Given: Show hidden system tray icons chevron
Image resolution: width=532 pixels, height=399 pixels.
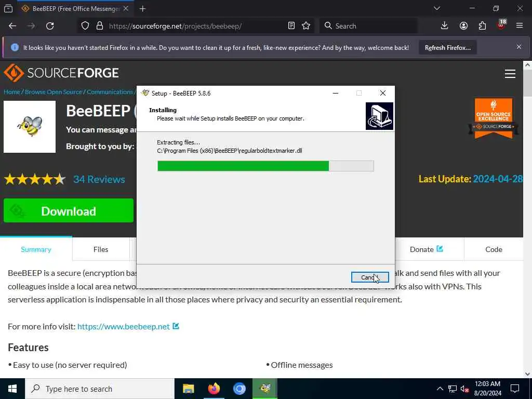Looking at the screenshot, I should pos(440,389).
